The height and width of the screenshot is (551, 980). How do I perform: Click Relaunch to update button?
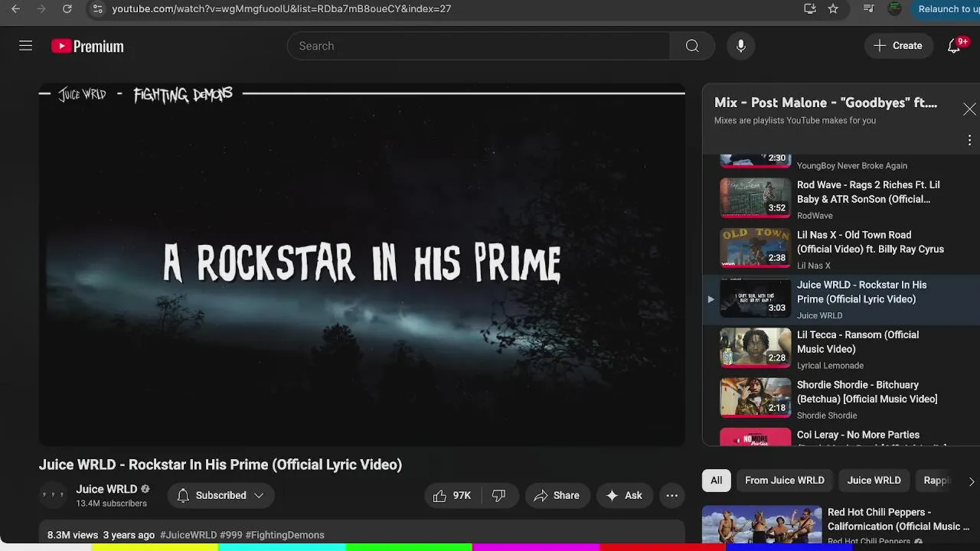pyautogui.click(x=948, y=9)
